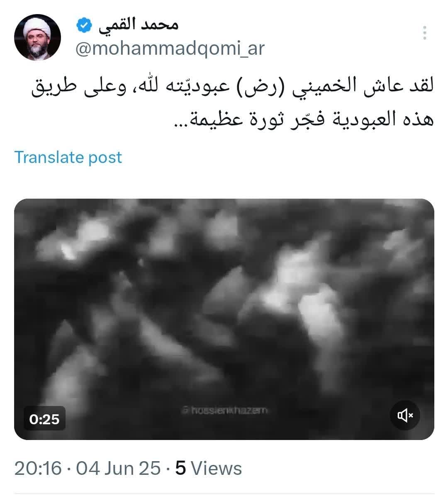The image size is (448, 496).
Task: Click the Views label next to the count
Action: pos(217,469)
